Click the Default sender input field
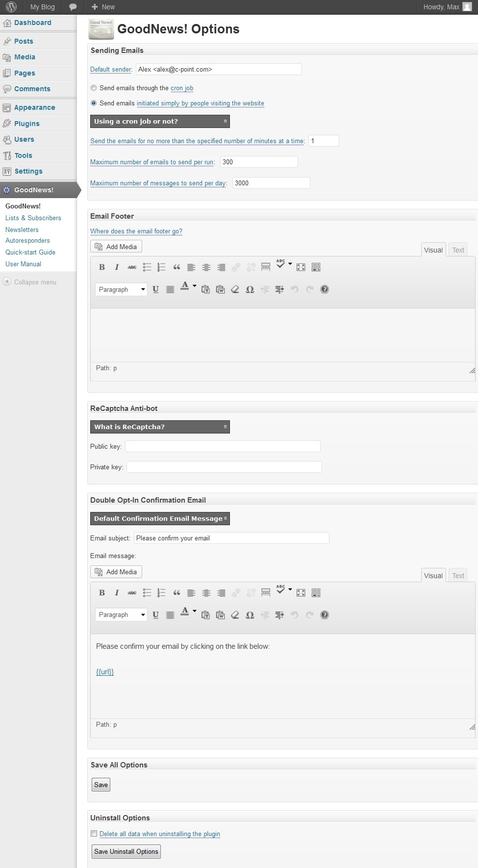 [x=219, y=69]
